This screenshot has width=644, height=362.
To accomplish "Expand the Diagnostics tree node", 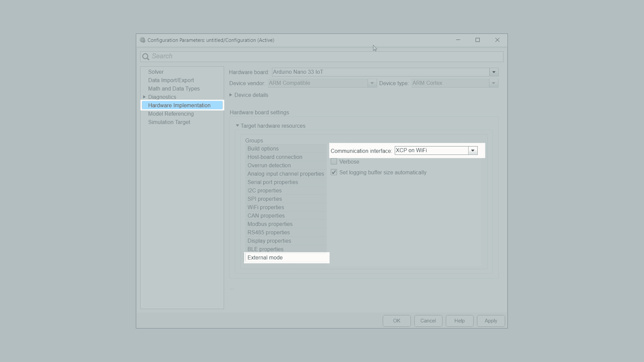I will click(145, 97).
